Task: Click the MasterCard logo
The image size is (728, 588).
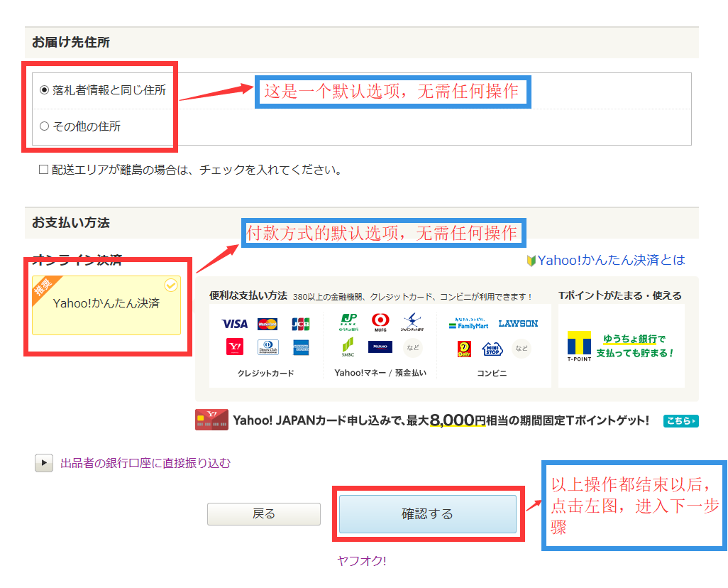Action: point(268,324)
